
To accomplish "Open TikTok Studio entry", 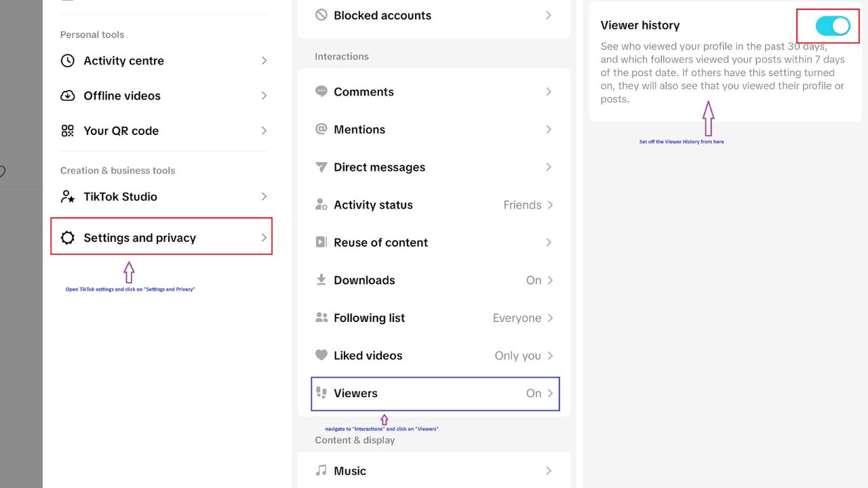I will 163,197.
